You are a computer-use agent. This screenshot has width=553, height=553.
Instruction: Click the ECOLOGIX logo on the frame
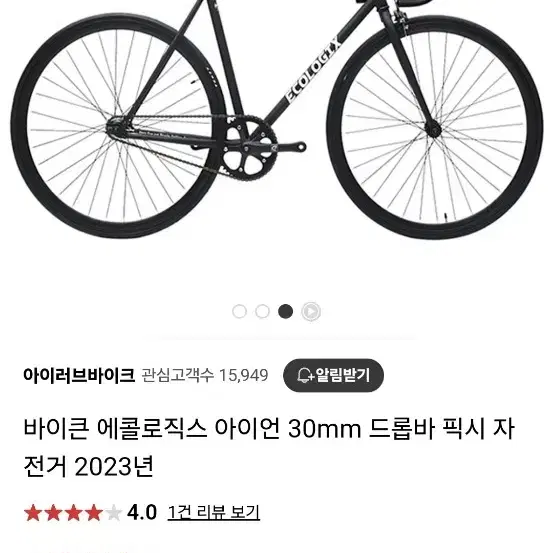click(x=313, y=69)
